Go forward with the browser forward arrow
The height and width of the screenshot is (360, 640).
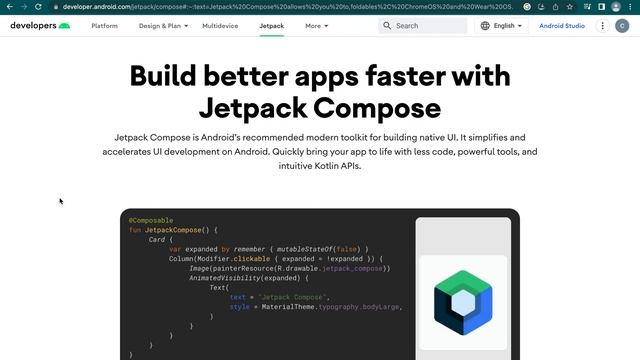click(x=24, y=7)
